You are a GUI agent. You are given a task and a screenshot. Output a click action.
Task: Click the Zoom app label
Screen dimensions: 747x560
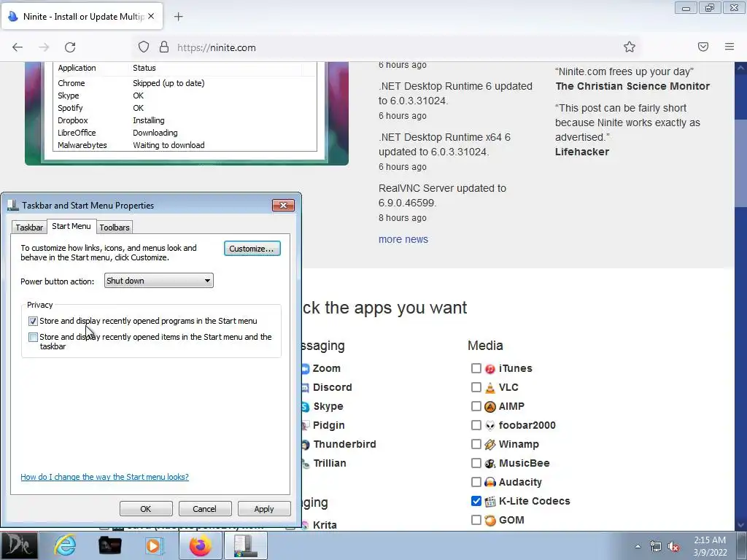click(326, 368)
